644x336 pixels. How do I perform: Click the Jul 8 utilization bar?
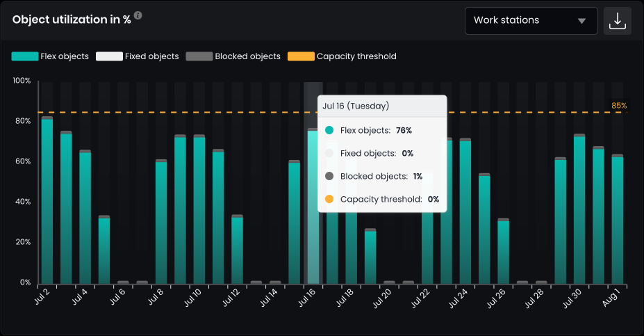(x=161, y=223)
